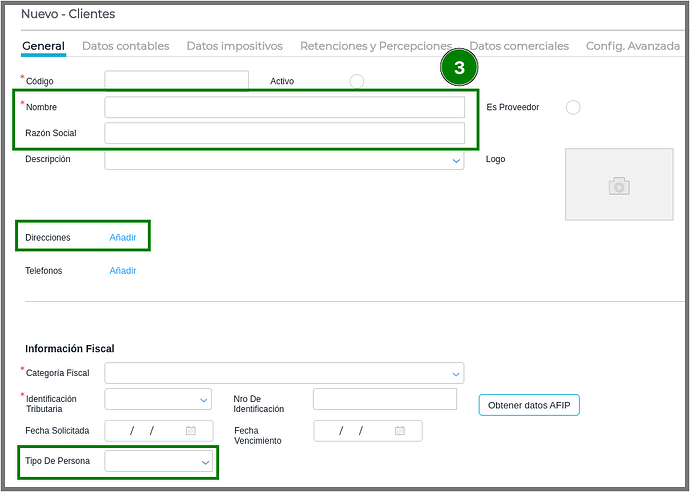Click Añadir link next to Direcciones

click(123, 238)
